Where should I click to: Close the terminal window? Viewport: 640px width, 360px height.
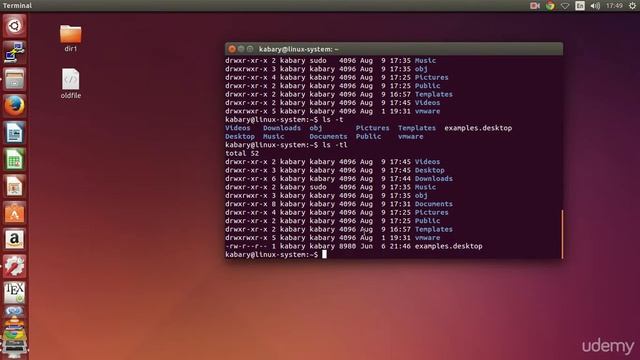click(x=232, y=49)
